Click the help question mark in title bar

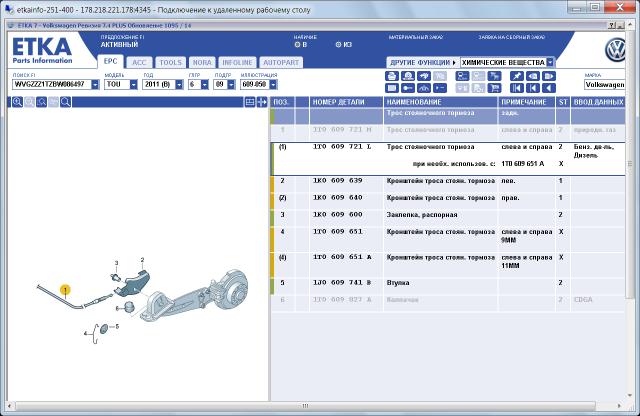[611, 25]
